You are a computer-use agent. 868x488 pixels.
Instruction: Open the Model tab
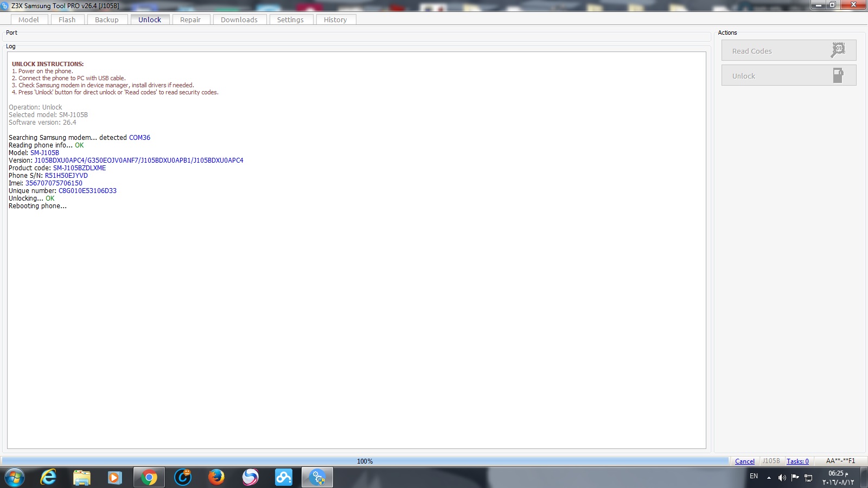pyautogui.click(x=29, y=20)
